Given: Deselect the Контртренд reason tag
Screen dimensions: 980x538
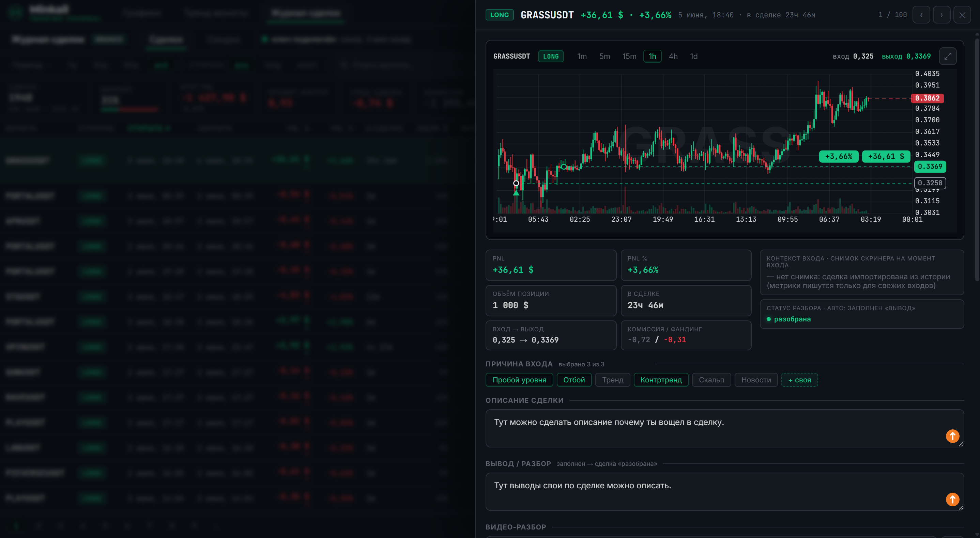Looking at the screenshot, I should click(x=661, y=380).
